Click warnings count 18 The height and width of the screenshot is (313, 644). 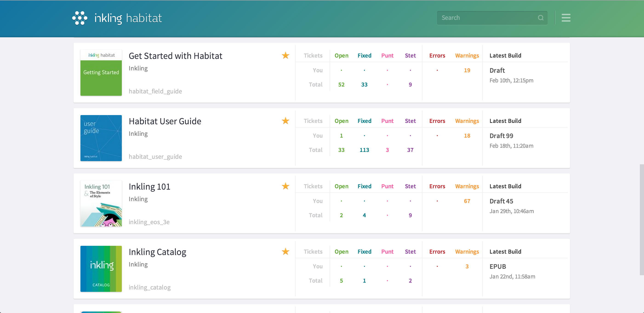click(x=467, y=136)
